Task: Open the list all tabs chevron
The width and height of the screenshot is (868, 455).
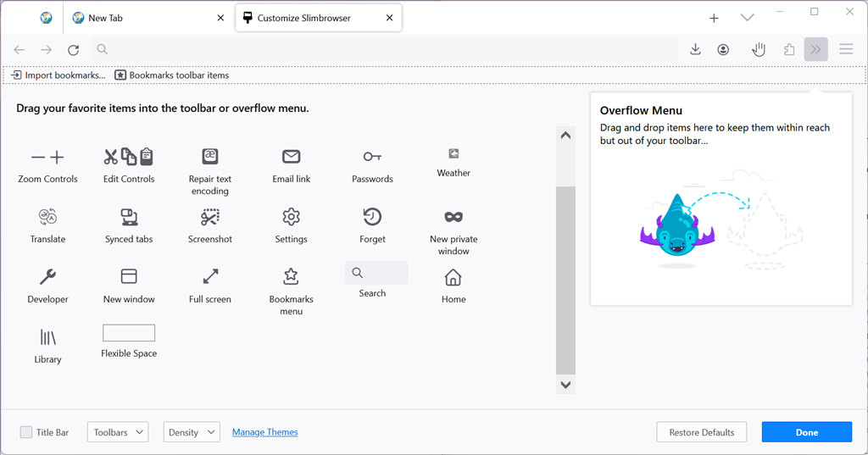Action: [747, 18]
